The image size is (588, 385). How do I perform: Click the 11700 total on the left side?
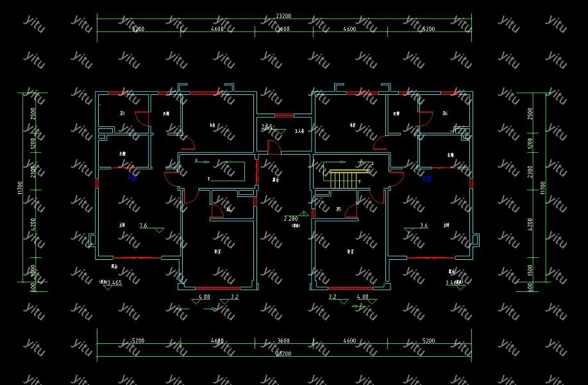click(21, 187)
